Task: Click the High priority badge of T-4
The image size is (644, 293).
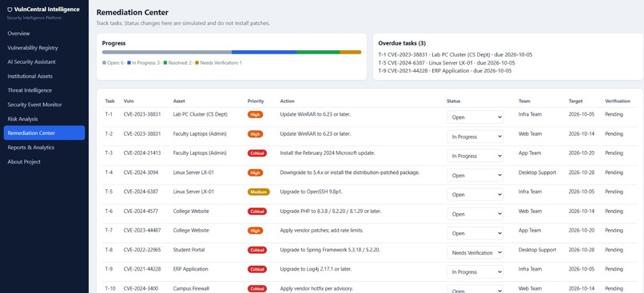Action: pos(255,172)
